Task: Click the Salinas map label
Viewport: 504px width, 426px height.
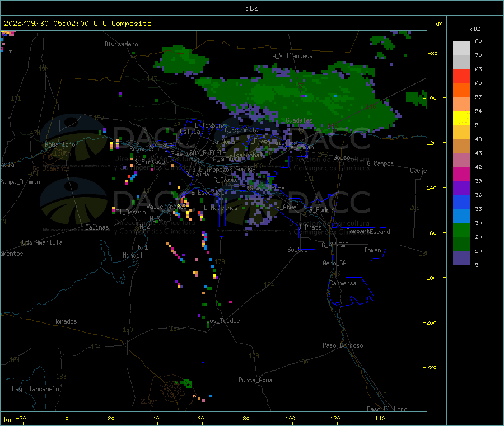Action: (x=97, y=227)
